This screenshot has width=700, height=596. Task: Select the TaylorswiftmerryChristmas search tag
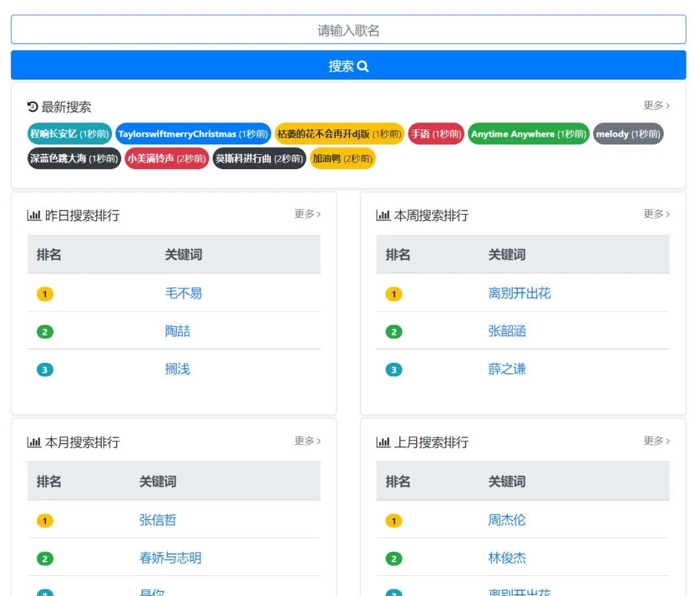[x=193, y=134]
